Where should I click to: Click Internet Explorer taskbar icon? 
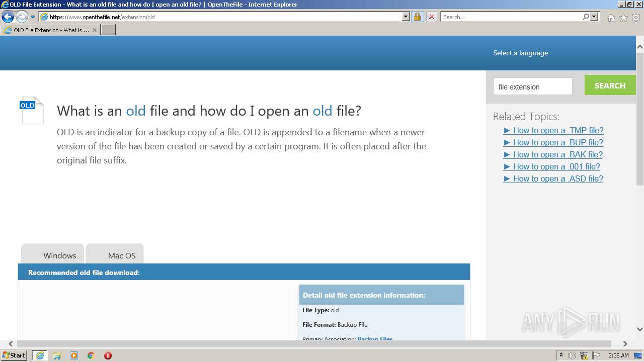click(x=40, y=355)
